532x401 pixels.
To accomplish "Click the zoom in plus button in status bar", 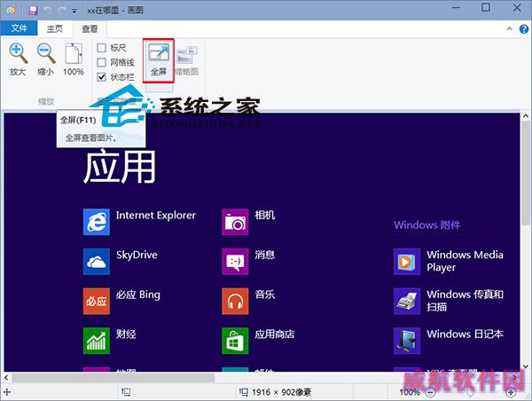I will [511, 392].
